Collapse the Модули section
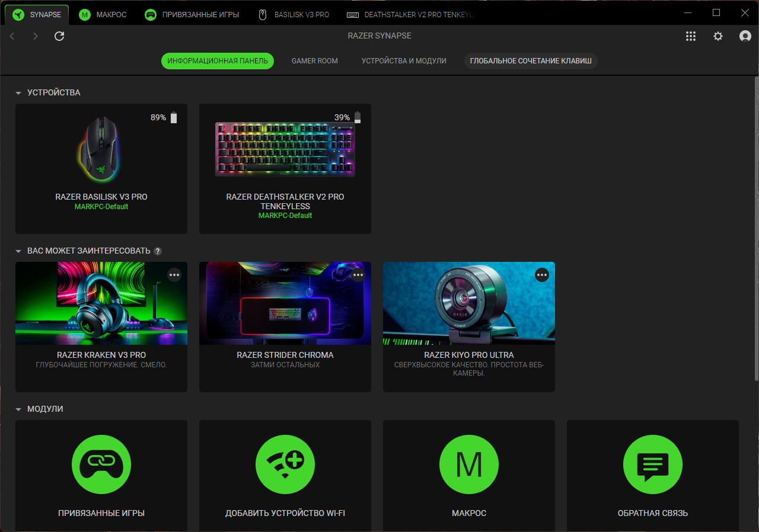This screenshot has width=759, height=532. (18, 409)
